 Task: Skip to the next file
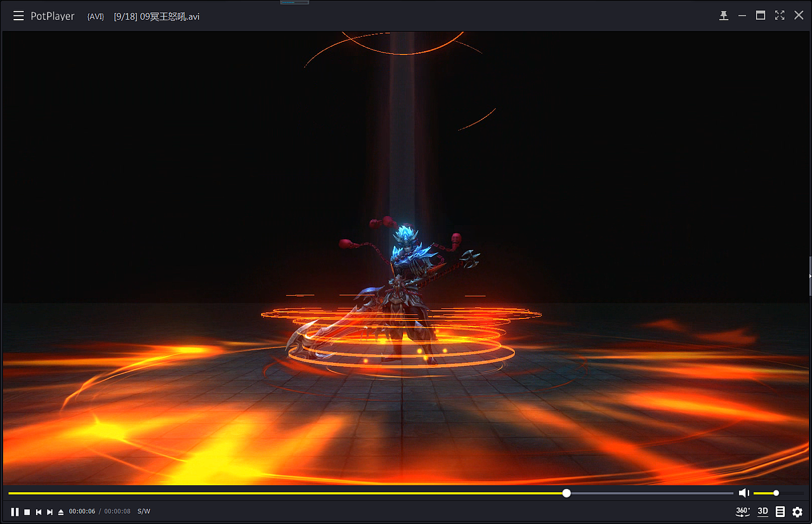pos(49,512)
